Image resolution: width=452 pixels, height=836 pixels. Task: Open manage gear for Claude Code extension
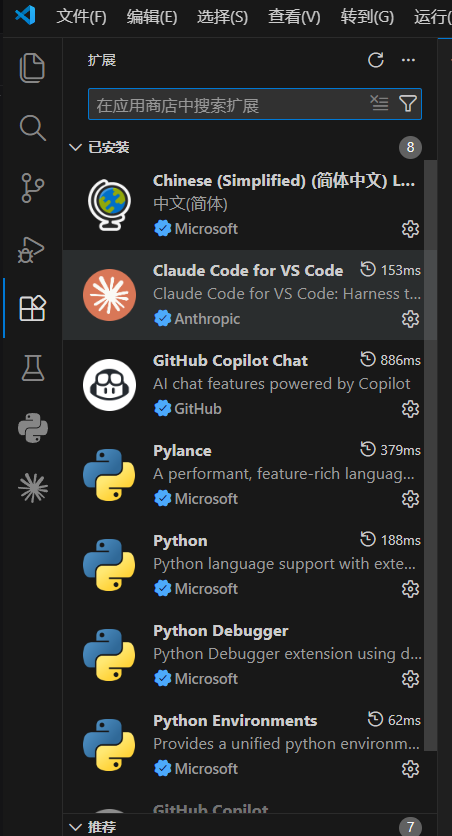point(410,319)
